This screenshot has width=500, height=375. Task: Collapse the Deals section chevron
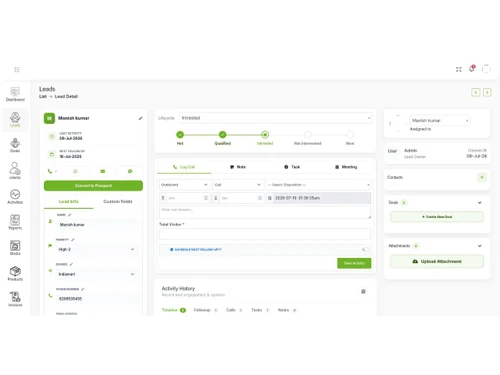480,203
